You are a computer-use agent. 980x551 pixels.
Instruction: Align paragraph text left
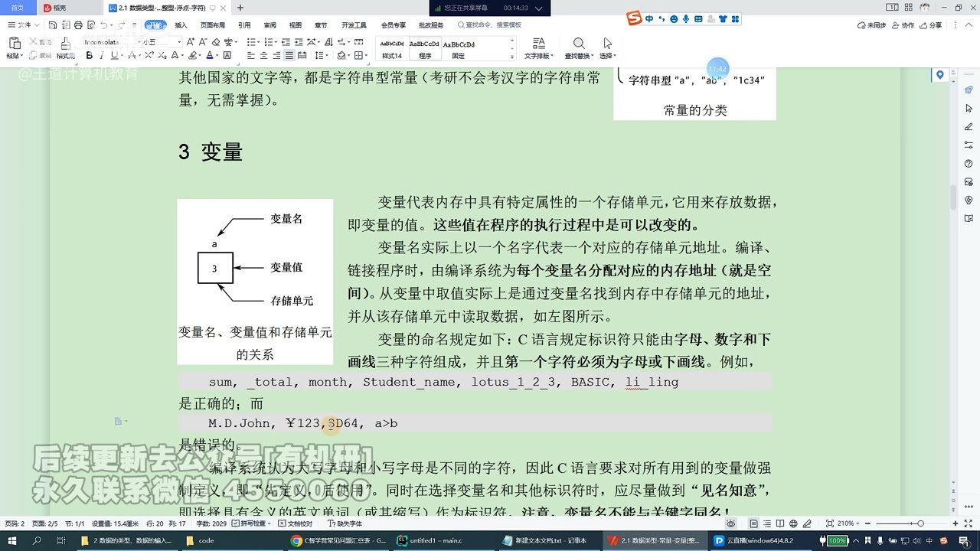coord(251,55)
